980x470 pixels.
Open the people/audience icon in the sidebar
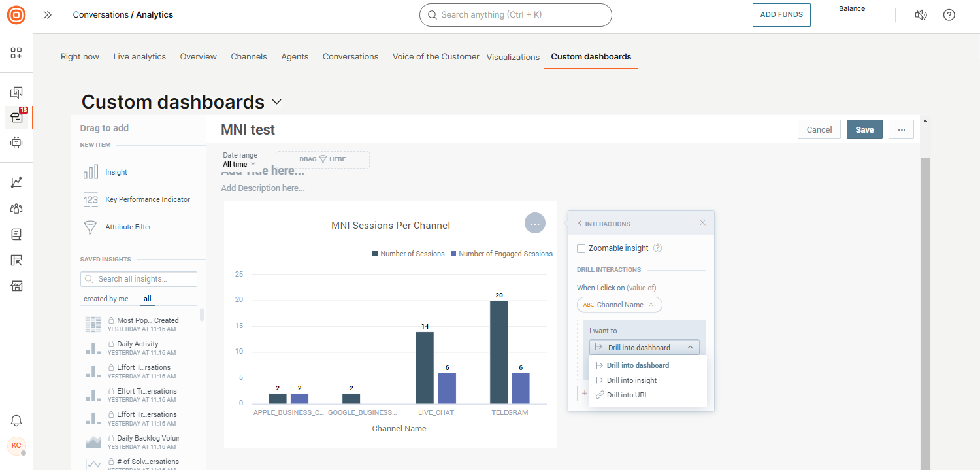[x=16, y=208]
